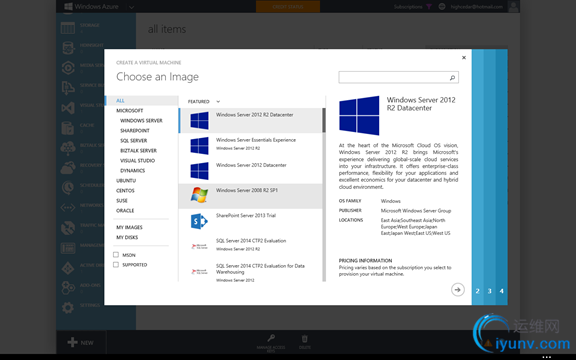576x360 pixels.
Task: Select Windows Server 2012 R2 Datacenter image
Action: (x=251, y=120)
